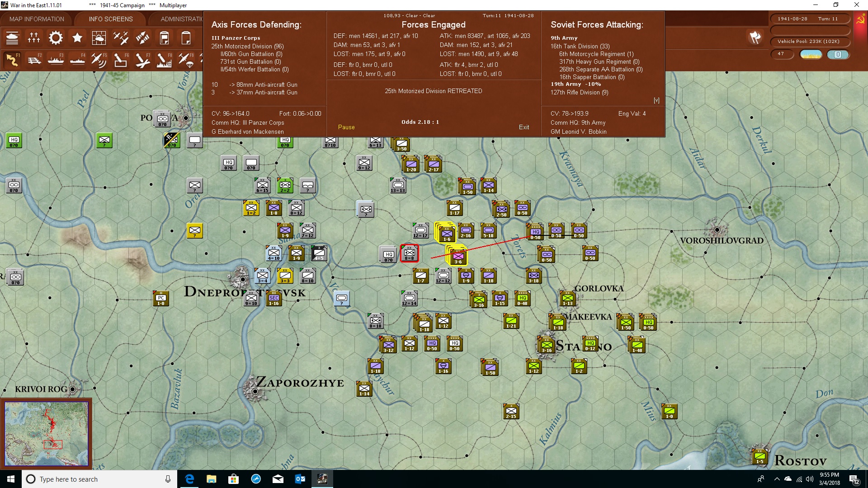Click G Eberhard von Mackensen commander name
Screen dimensions: 868x488
pyautogui.click(x=247, y=131)
